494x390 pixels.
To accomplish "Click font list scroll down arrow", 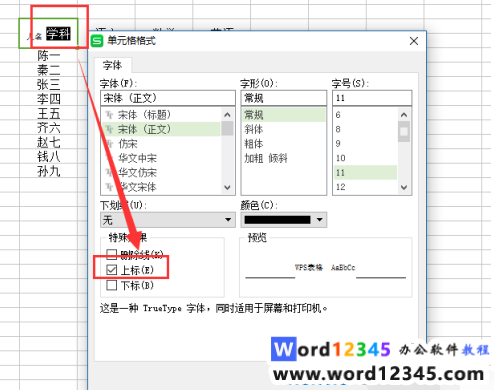I will pos(227,187).
